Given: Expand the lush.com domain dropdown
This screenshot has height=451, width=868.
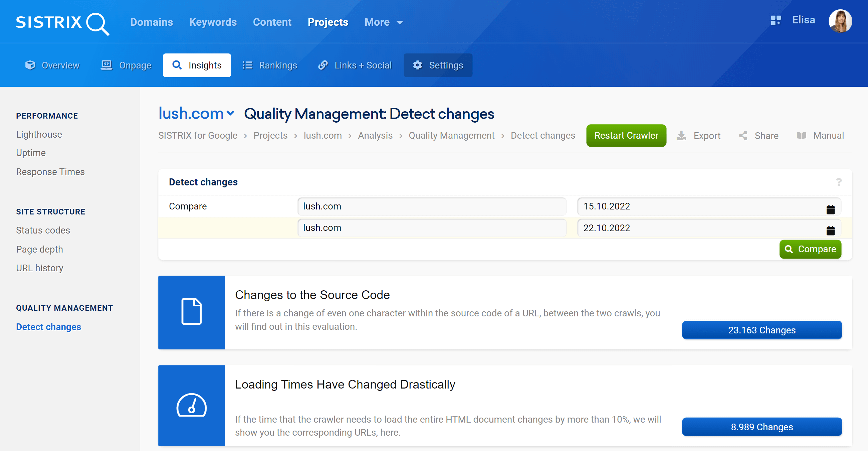Looking at the screenshot, I should pos(228,113).
